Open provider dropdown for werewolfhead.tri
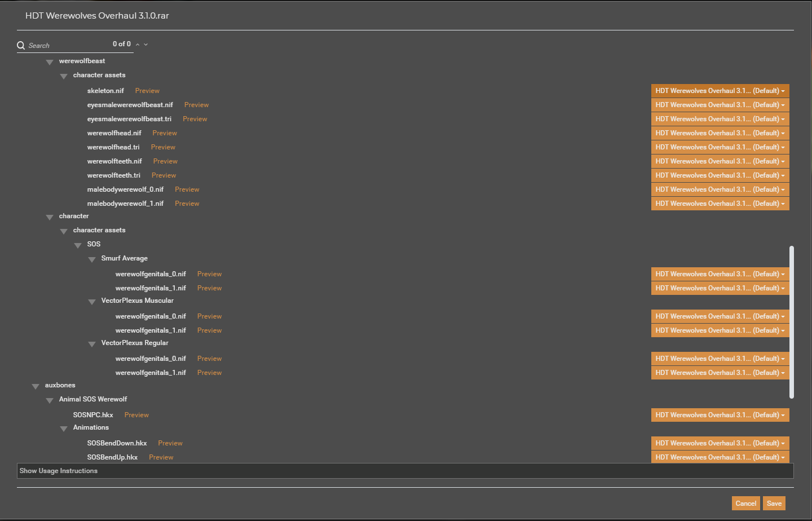Image resolution: width=812 pixels, height=521 pixels. (720, 147)
